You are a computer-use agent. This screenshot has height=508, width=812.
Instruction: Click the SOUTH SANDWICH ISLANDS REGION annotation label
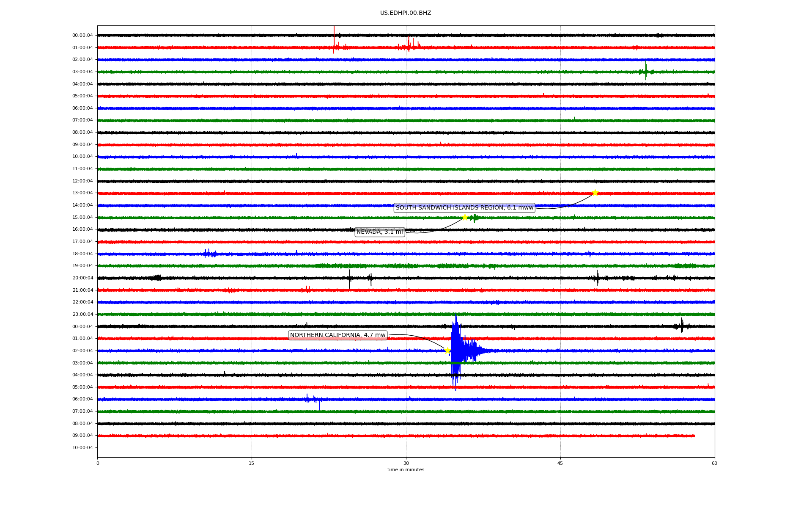point(464,208)
